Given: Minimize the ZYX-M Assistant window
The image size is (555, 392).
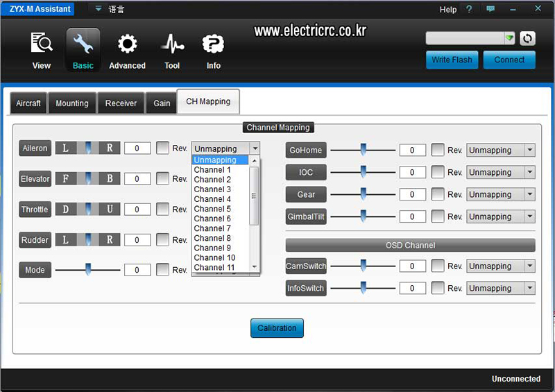Looking at the screenshot, I should coord(513,10).
